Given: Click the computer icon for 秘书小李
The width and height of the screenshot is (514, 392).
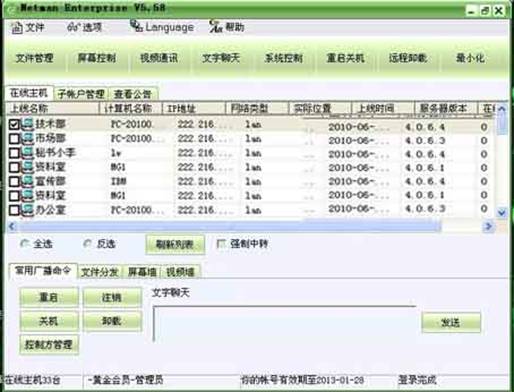Looking at the screenshot, I should 28,153.
